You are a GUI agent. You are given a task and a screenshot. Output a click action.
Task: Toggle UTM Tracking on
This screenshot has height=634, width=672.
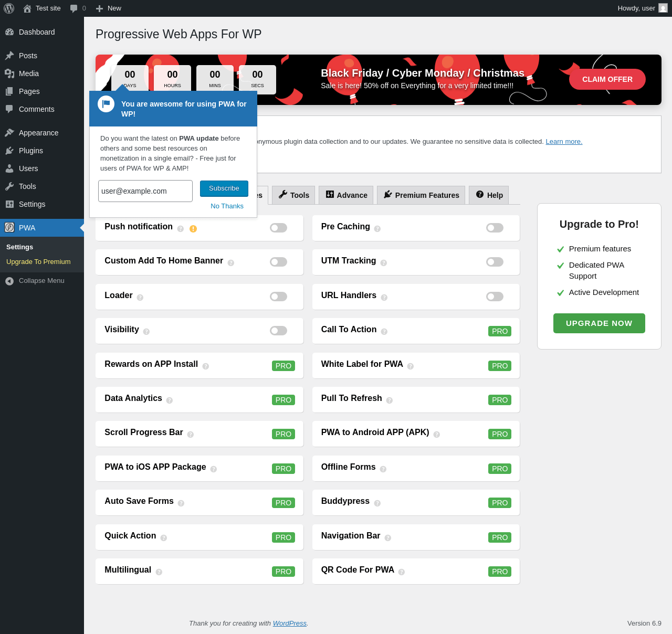[495, 262]
